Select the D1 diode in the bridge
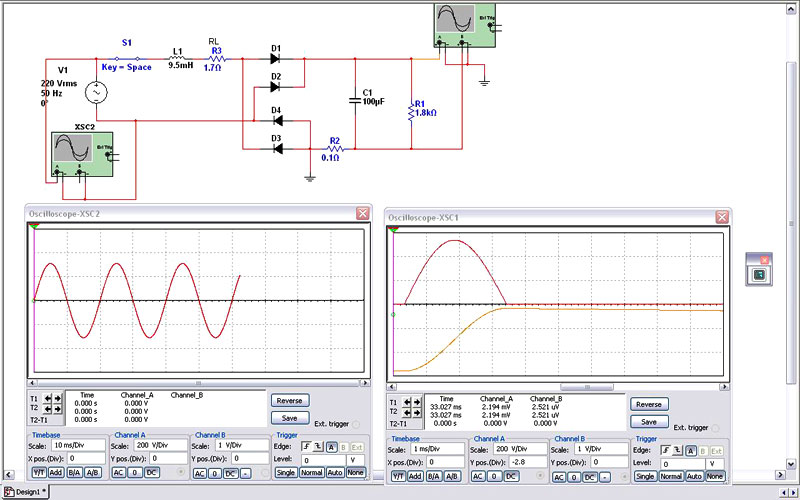The width and height of the screenshot is (800, 500). [276, 60]
